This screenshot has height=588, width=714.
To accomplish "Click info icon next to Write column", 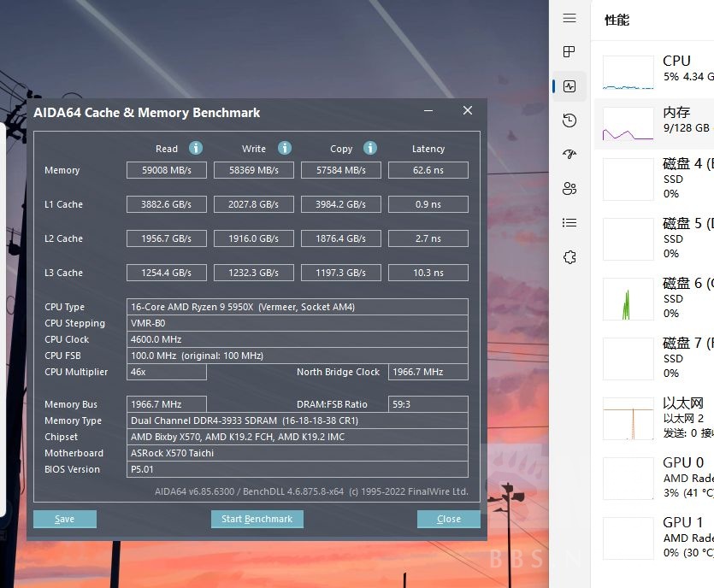I will click(285, 148).
